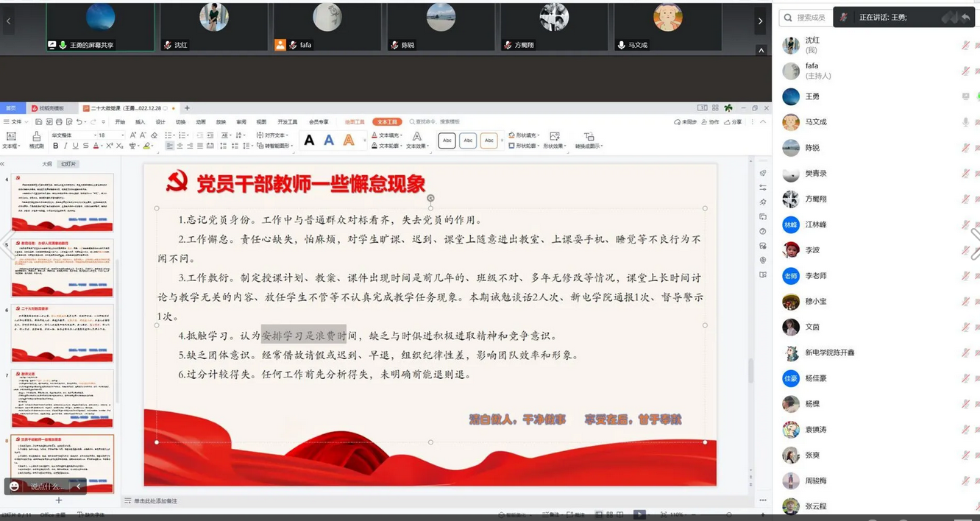The height and width of the screenshot is (521, 980).
Task: Click the save document icon
Action: 39,122
